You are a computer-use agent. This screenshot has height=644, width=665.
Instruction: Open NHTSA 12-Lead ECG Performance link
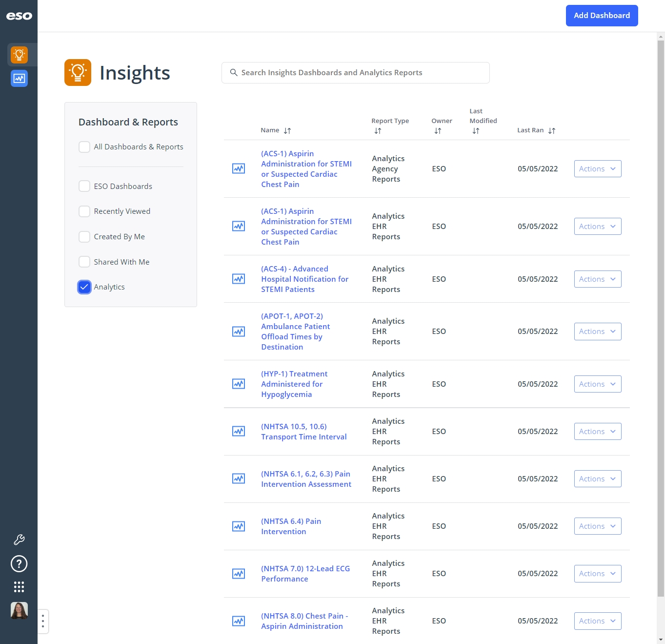305,574
